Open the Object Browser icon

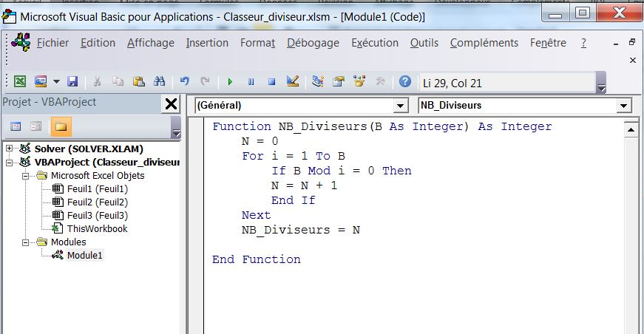click(x=360, y=82)
